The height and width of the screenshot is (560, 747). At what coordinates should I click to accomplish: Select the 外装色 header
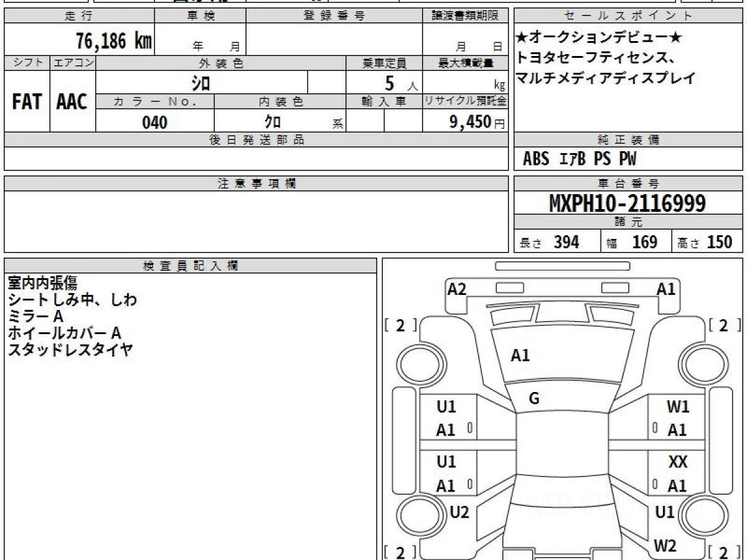221,63
